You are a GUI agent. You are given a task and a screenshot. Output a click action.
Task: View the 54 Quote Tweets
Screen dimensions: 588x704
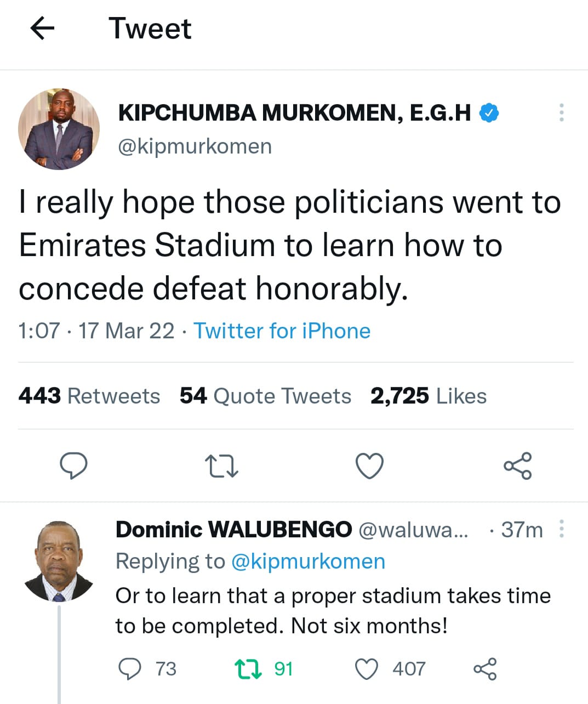tap(265, 396)
